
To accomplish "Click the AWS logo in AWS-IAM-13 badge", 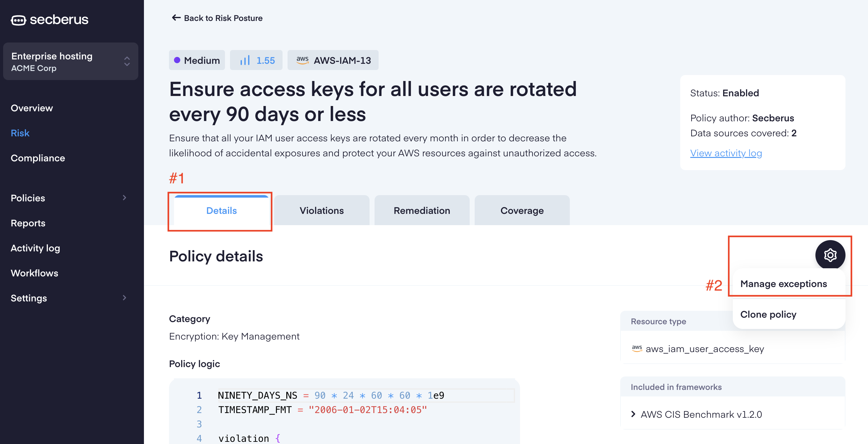I will point(302,60).
